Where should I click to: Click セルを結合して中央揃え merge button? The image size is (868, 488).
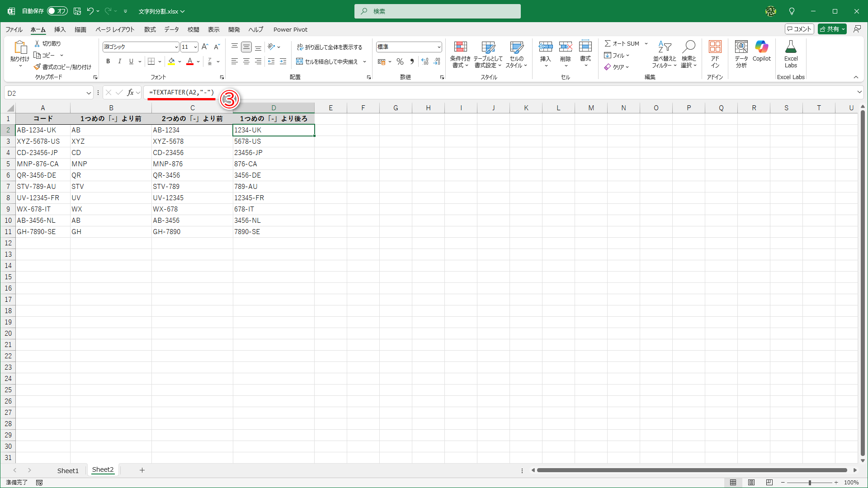point(327,61)
